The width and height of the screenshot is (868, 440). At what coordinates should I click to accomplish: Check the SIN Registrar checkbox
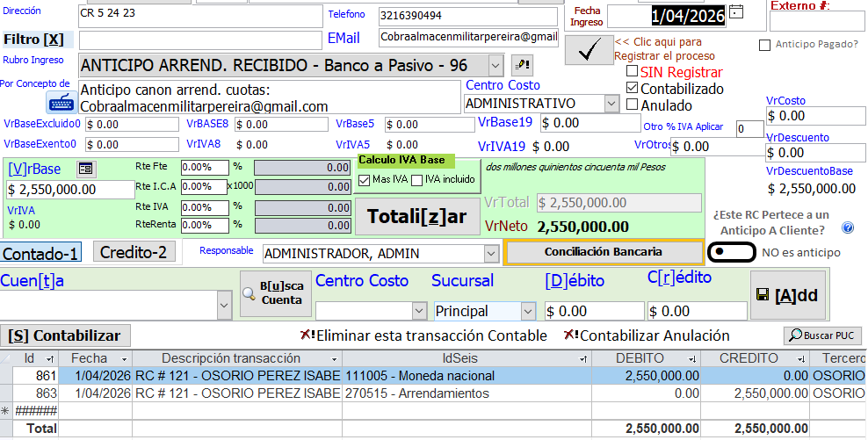click(632, 72)
